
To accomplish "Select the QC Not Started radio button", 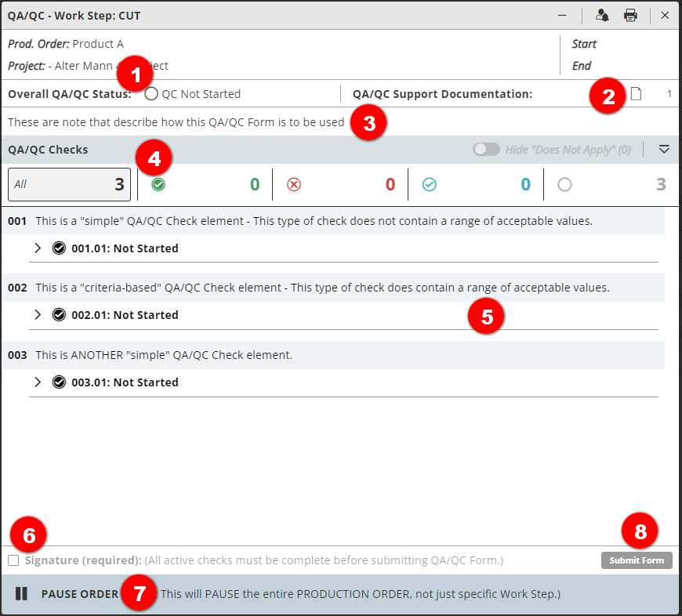I will [x=151, y=94].
